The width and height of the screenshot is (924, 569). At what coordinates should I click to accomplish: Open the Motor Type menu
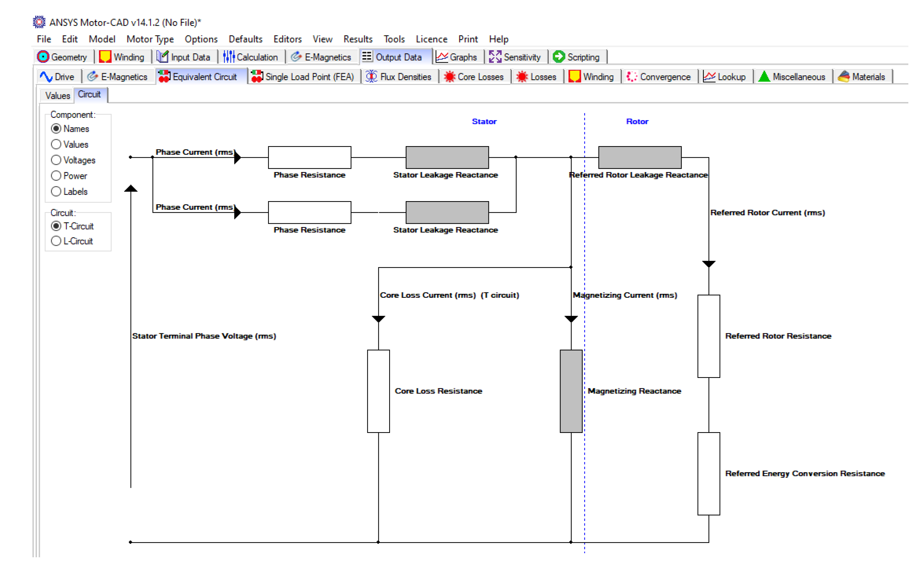[150, 39]
